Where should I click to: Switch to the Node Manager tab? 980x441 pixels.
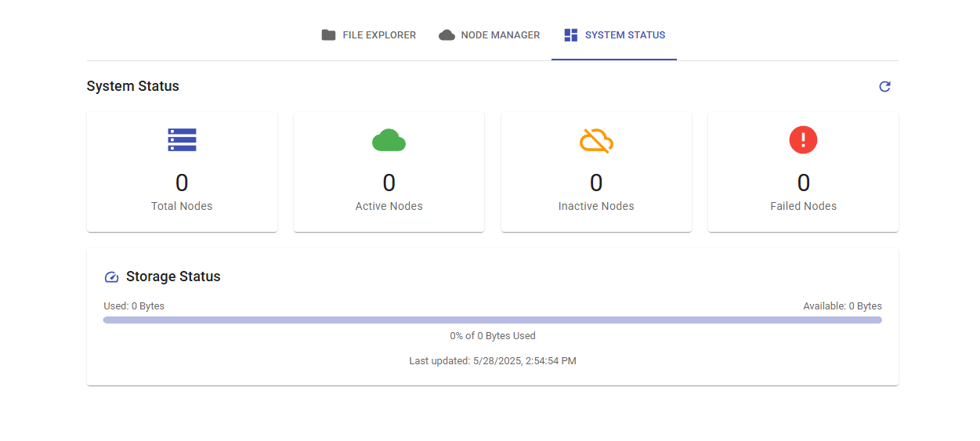point(490,35)
